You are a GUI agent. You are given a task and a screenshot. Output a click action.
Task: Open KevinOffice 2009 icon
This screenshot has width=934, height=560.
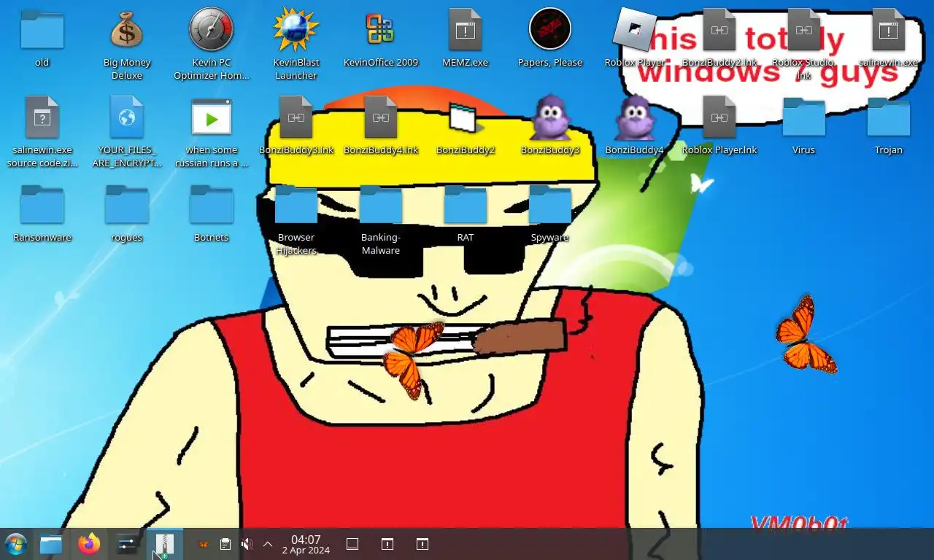click(381, 29)
